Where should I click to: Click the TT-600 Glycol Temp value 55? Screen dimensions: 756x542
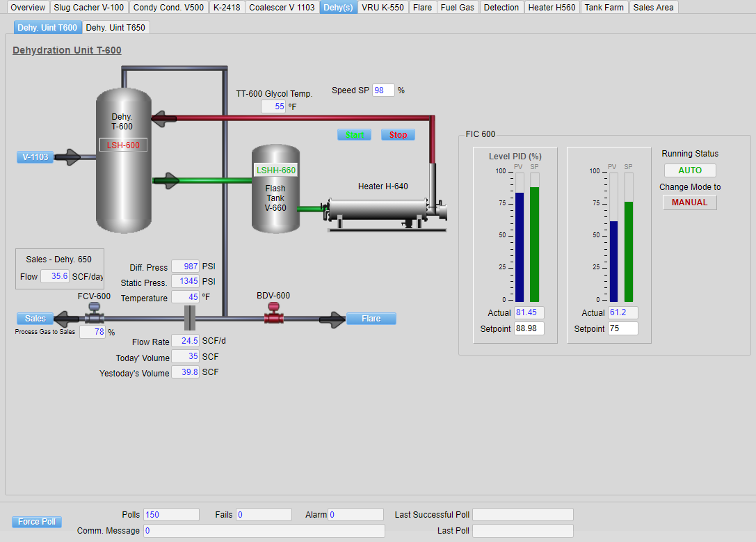point(273,106)
